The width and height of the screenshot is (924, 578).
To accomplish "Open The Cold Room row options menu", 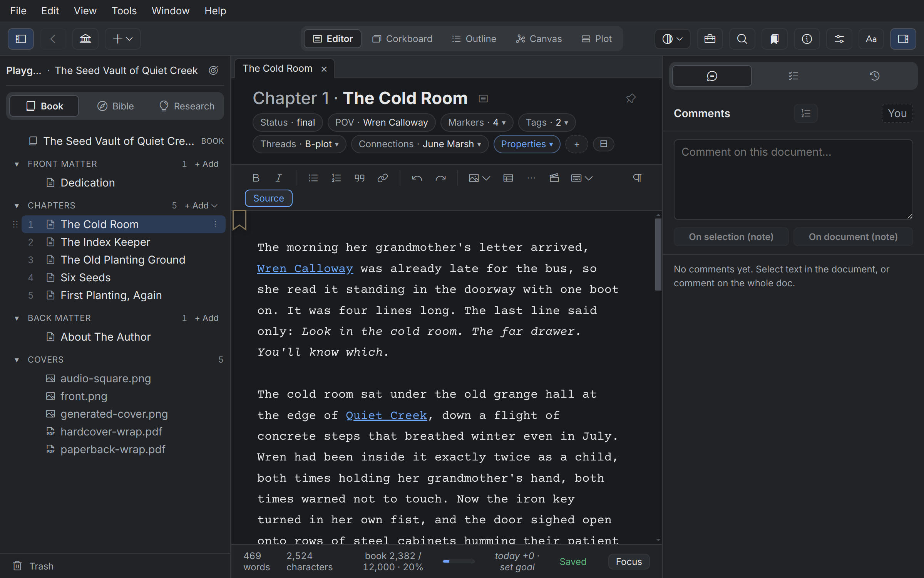I will coord(215,224).
